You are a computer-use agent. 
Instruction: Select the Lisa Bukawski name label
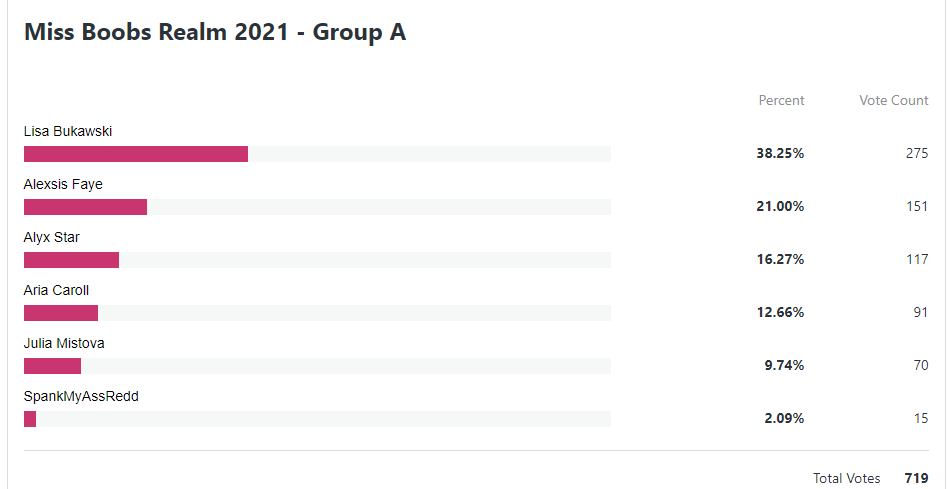click(68, 131)
